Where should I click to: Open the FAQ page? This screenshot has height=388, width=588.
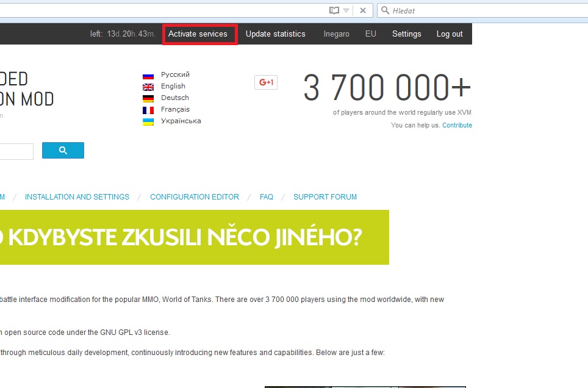click(x=267, y=196)
